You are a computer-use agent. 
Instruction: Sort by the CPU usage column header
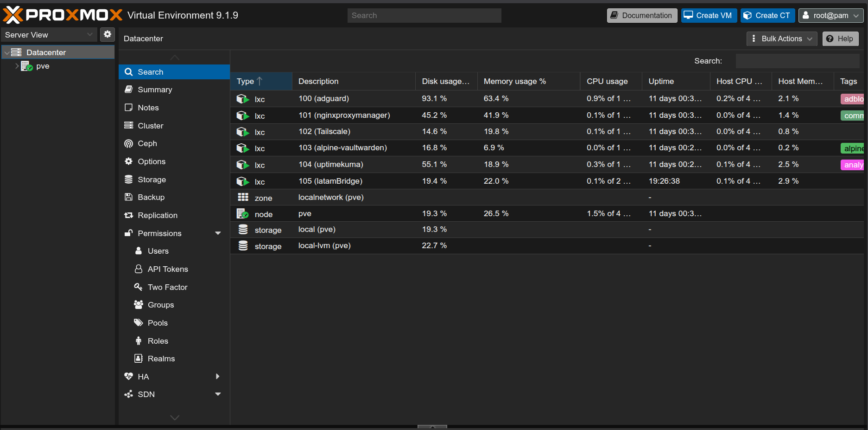tap(611, 81)
